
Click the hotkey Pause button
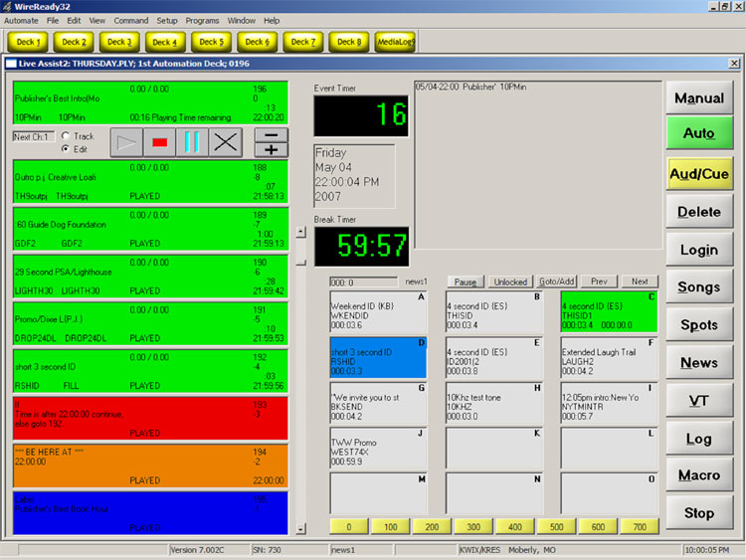coord(466,281)
